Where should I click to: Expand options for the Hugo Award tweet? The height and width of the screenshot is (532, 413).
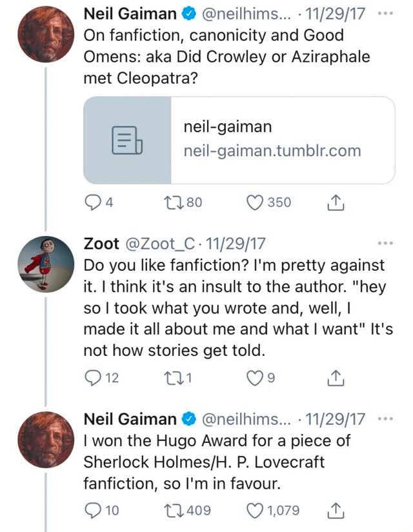(x=385, y=420)
